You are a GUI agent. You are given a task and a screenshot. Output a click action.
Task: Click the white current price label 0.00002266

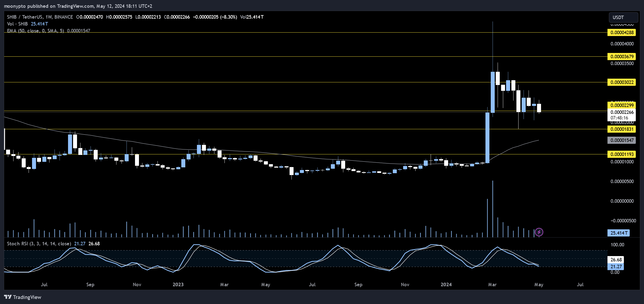tap(622, 112)
